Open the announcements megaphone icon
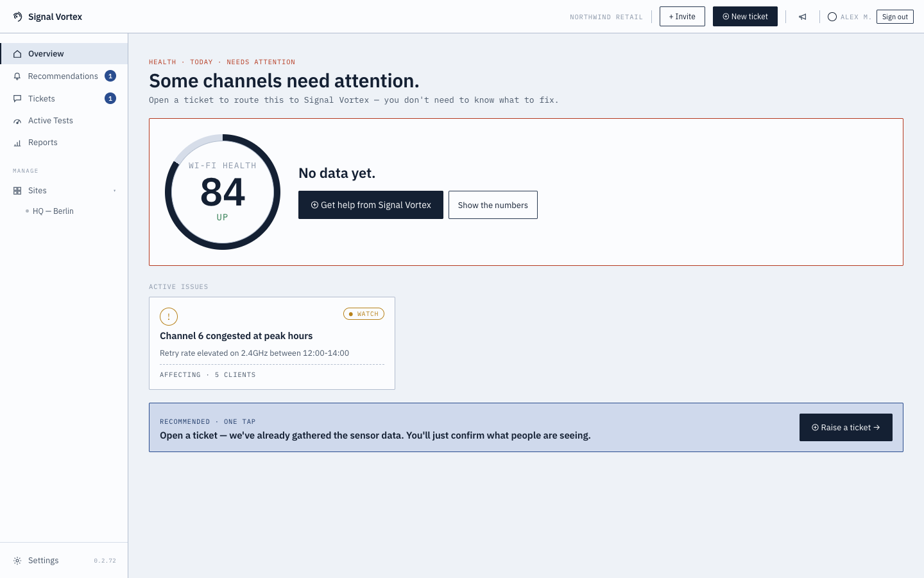Screen dimensions: 924x578 coord(803,17)
